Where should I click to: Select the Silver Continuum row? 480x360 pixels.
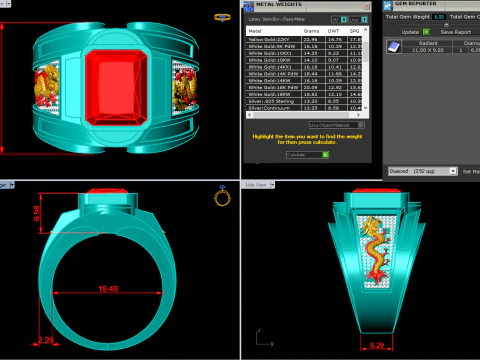(304, 108)
